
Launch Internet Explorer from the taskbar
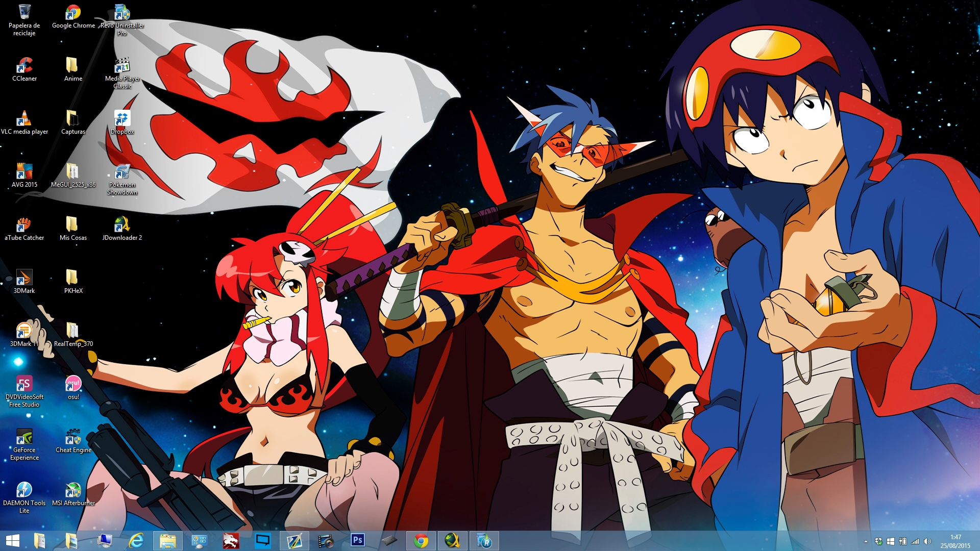[136, 541]
